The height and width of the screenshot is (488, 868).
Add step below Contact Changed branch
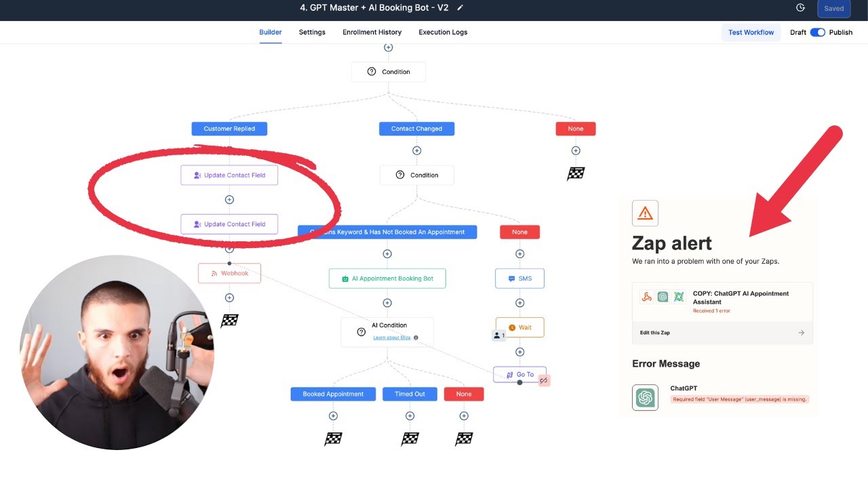[x=417, y=150]
